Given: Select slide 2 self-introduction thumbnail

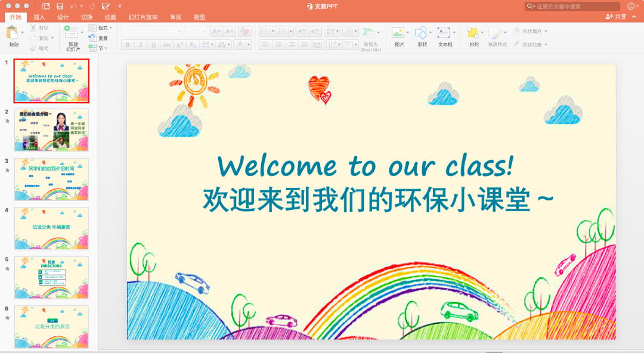Looking at the screenshot, I should [x=51, y=130].
